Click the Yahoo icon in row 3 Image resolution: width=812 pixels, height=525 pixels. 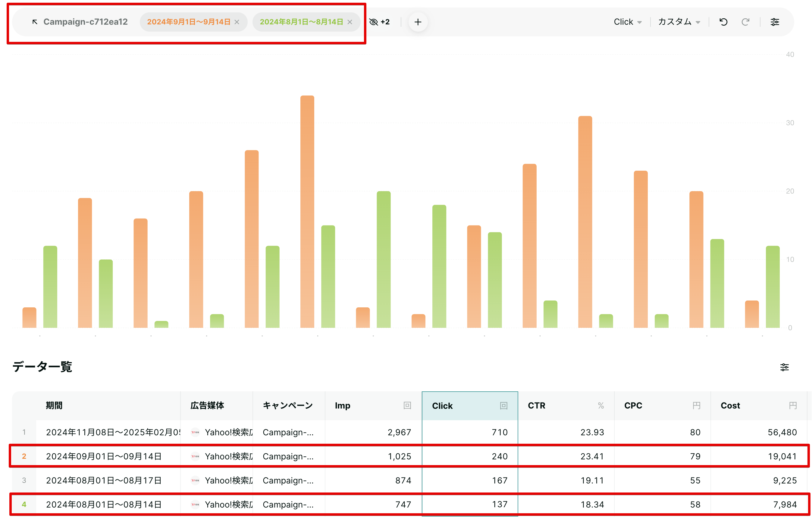(x=195, y=480)
